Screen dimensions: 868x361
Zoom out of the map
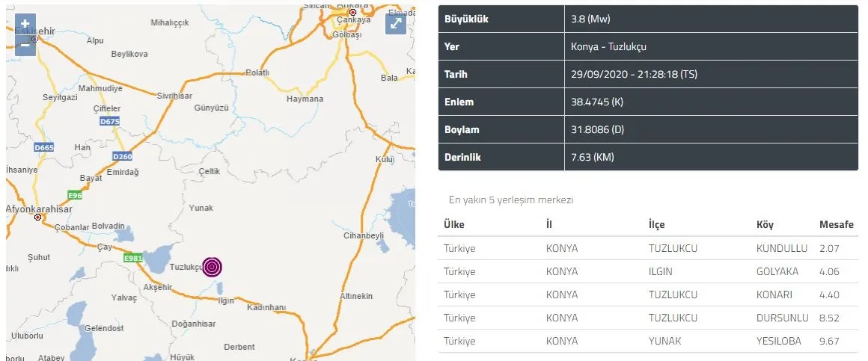[25, 45]
